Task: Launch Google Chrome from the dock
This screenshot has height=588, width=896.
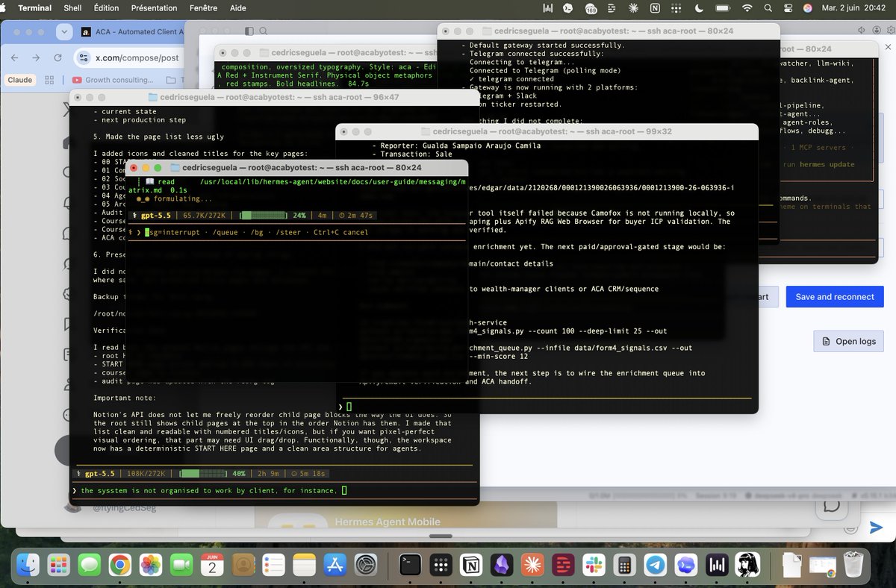Action: pyautogui.click(x=120, y=566)
